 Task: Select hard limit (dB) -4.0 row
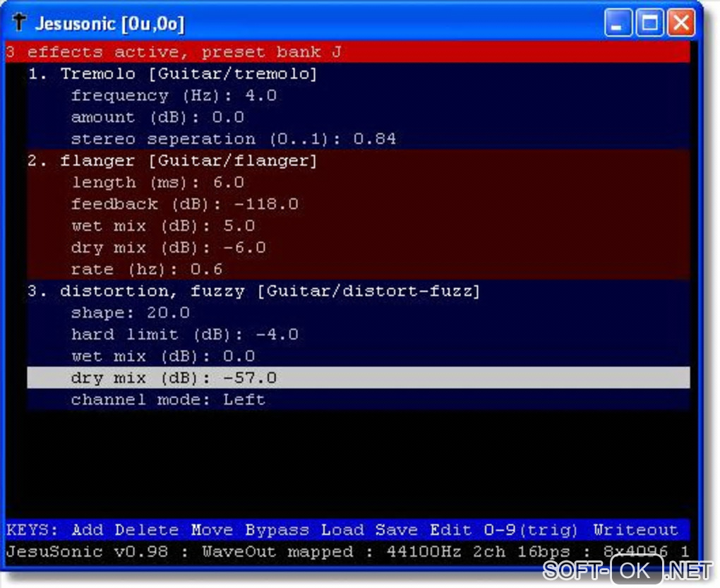pyautogui.click(x=359, y=335)
